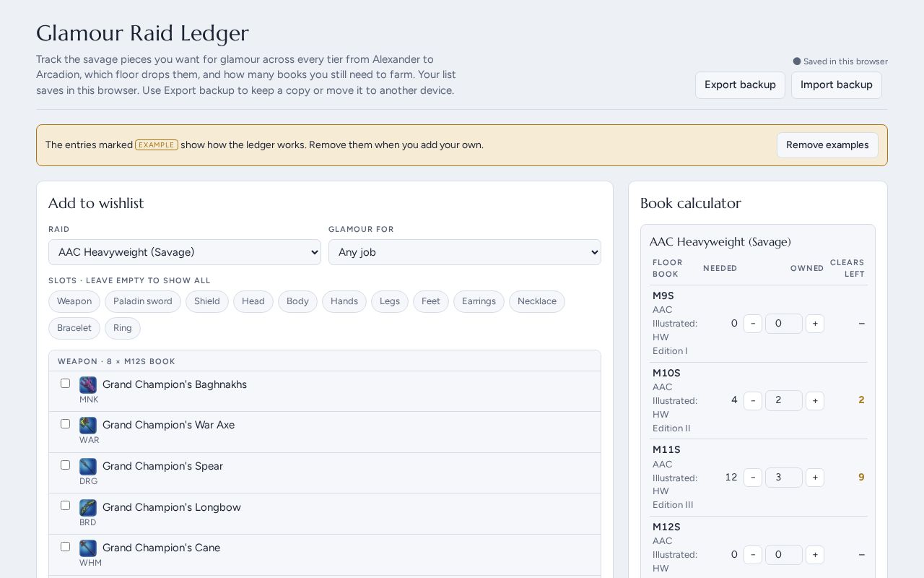
Task: Increase owned M11S books
Action: (815, 478)
